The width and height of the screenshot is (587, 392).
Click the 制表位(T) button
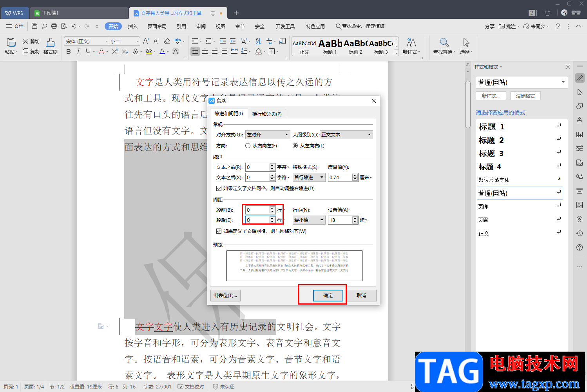tap(225, 296)
